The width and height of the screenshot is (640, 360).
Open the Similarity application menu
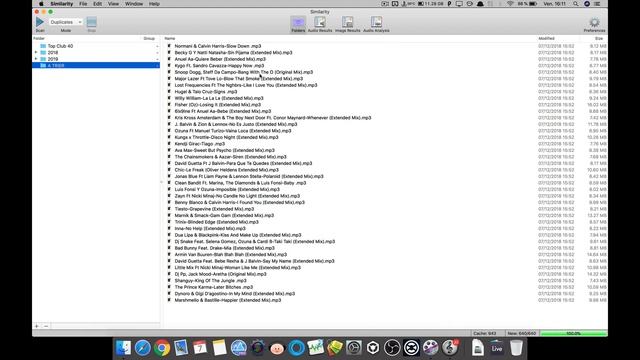click(62, 4)
